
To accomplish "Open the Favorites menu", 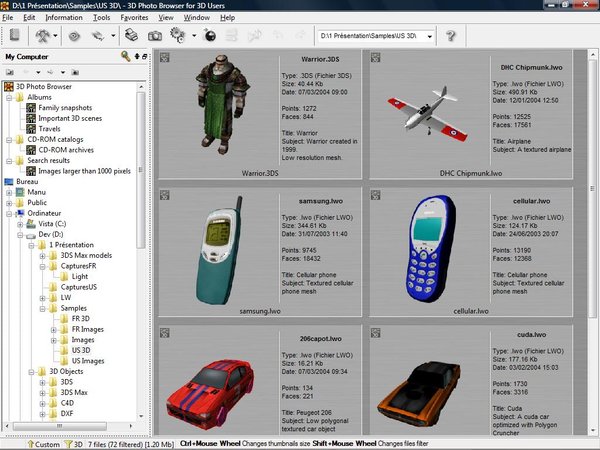I will click(134, 18).
